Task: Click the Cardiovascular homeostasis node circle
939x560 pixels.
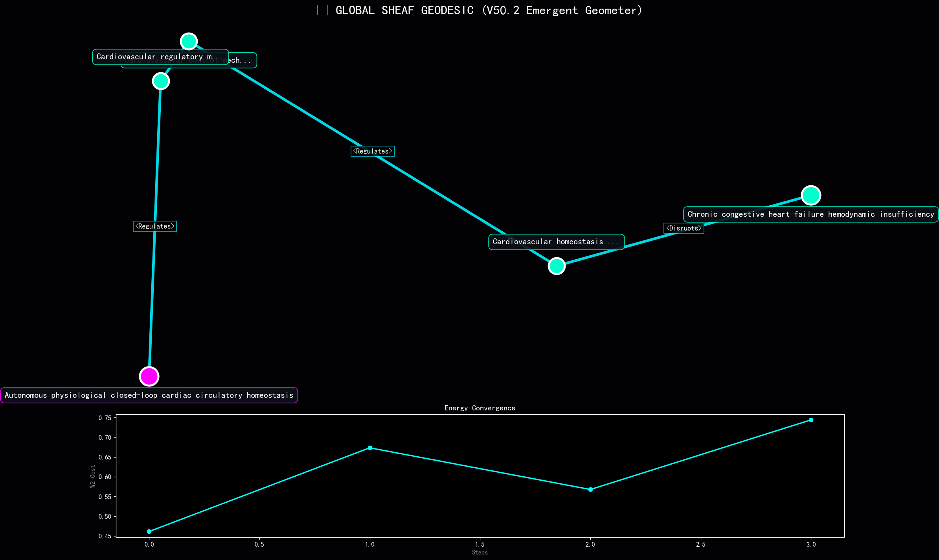Action: coord(557,266)
